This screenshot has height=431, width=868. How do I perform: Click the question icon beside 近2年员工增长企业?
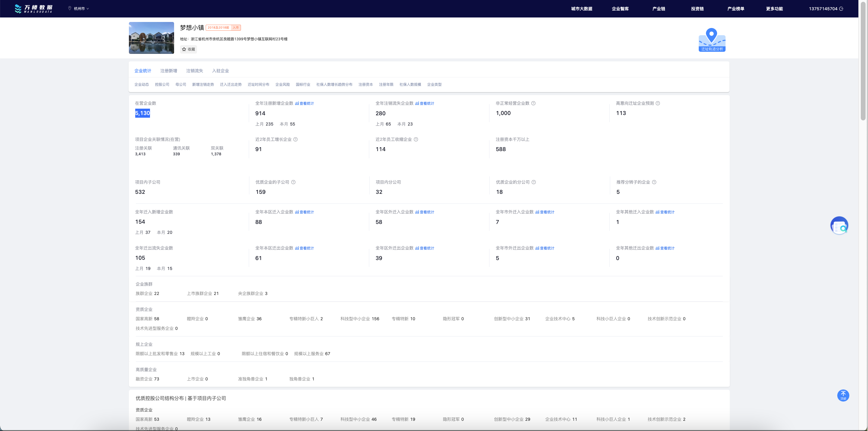(295, 139)
